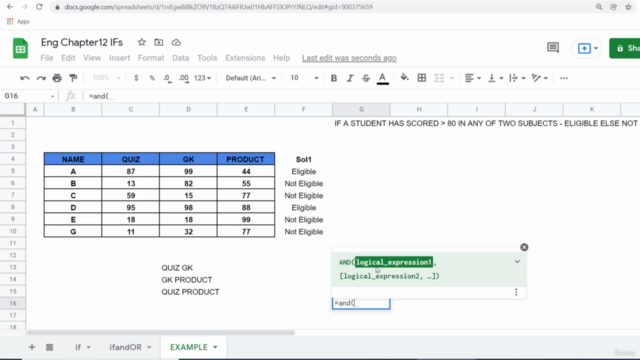Viewport: 640px width, 360px height.
Task: Increase decimal places icon
Action: coord(184,78)
